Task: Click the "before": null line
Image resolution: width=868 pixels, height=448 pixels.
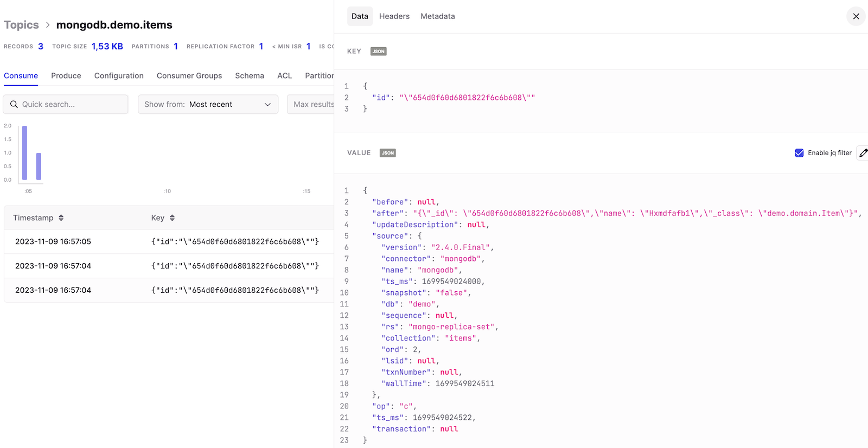Action: pyautogui.click(x=405, y=202)
